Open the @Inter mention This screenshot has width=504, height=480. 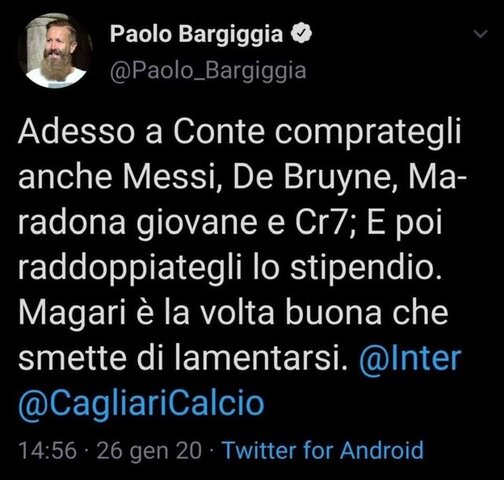click(x=410, y=359)
